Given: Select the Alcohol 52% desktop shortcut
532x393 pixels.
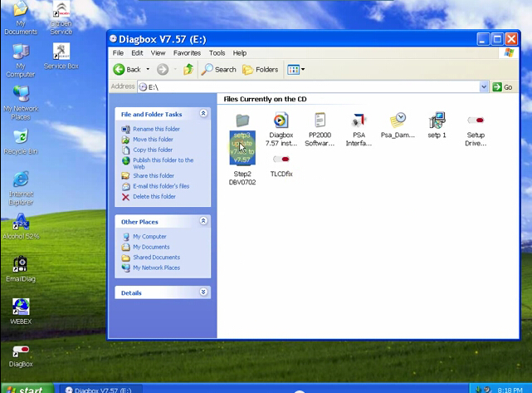Looking at the screenshot, I should pyautogui.click(x=21, y=227).
